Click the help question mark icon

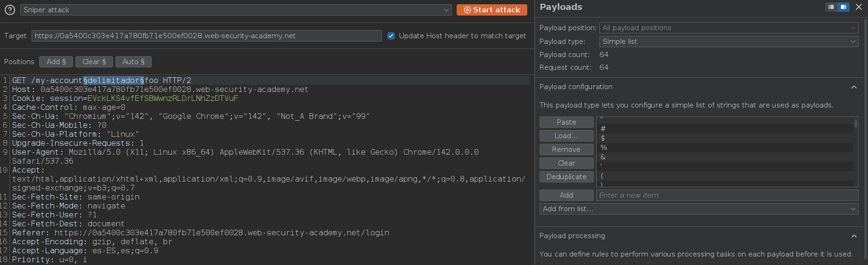(9, 10)
